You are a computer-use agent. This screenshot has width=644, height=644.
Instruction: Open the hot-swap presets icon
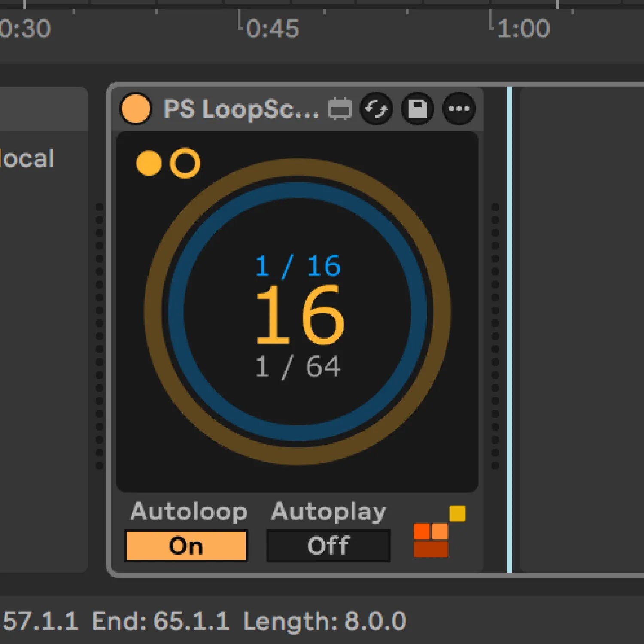tap(377, 109)
